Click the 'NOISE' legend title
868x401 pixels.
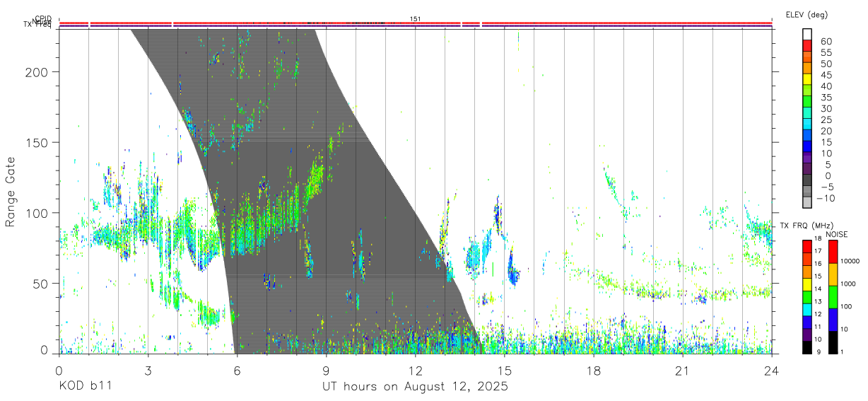[836, 234]
